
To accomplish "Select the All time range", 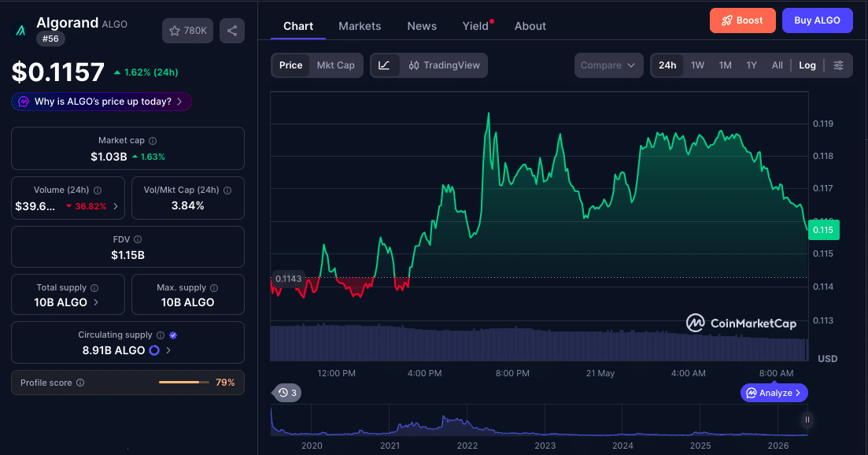I will pos(778,65).
